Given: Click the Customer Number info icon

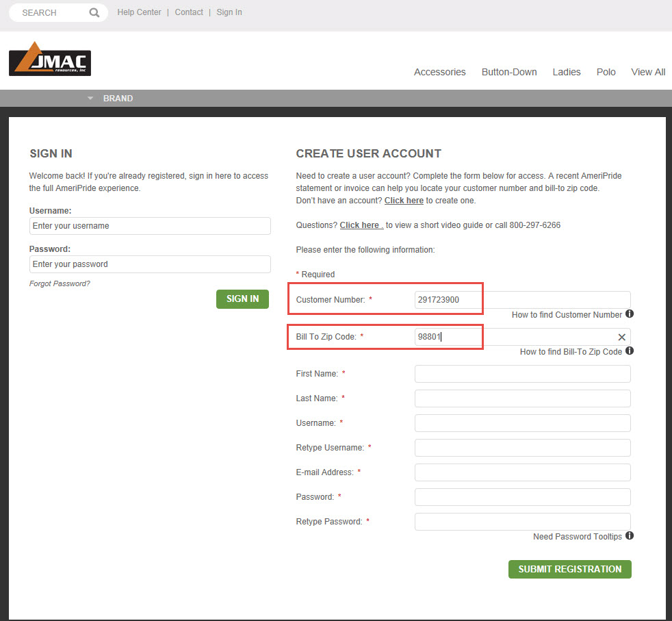Looking at the screenshot, I should [x=630, y=314].
